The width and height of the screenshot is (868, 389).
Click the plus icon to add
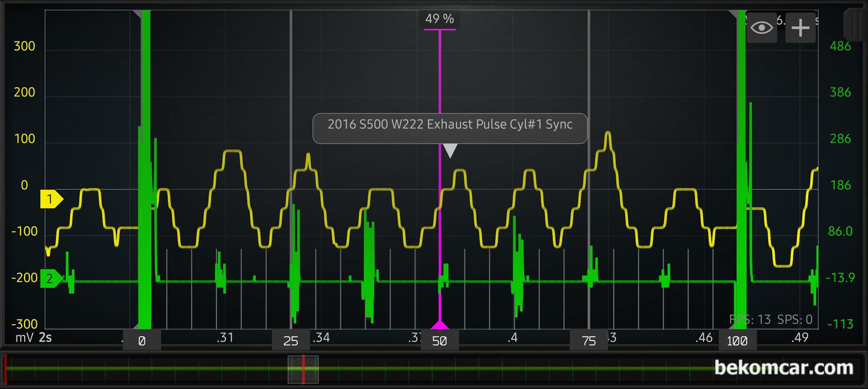point(801,28)
